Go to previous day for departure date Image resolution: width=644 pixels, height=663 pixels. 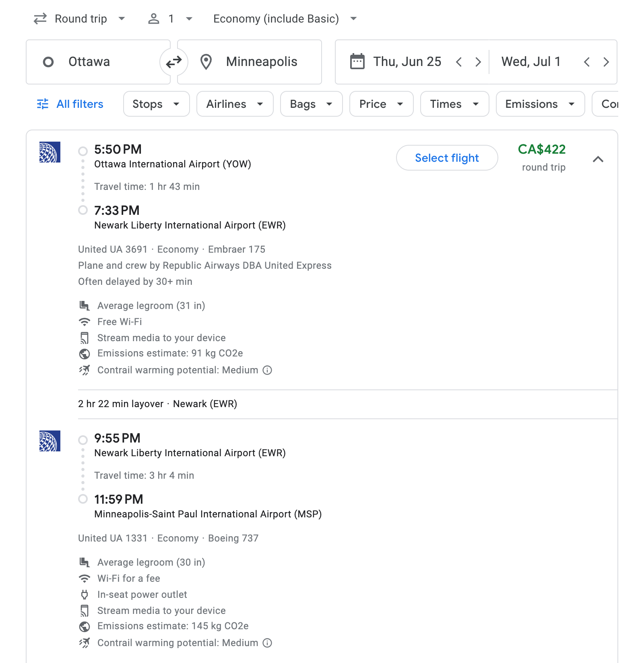[x=459, y=62]
